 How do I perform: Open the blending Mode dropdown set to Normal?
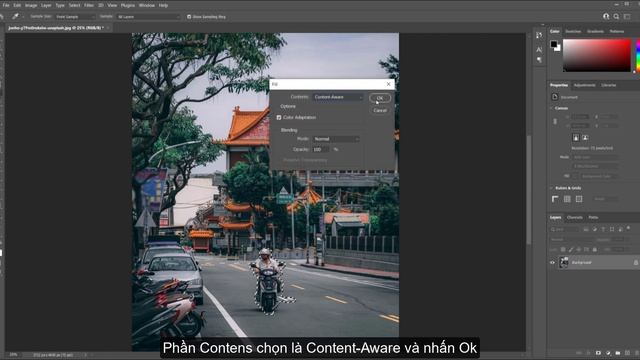[x=336, y=139]
